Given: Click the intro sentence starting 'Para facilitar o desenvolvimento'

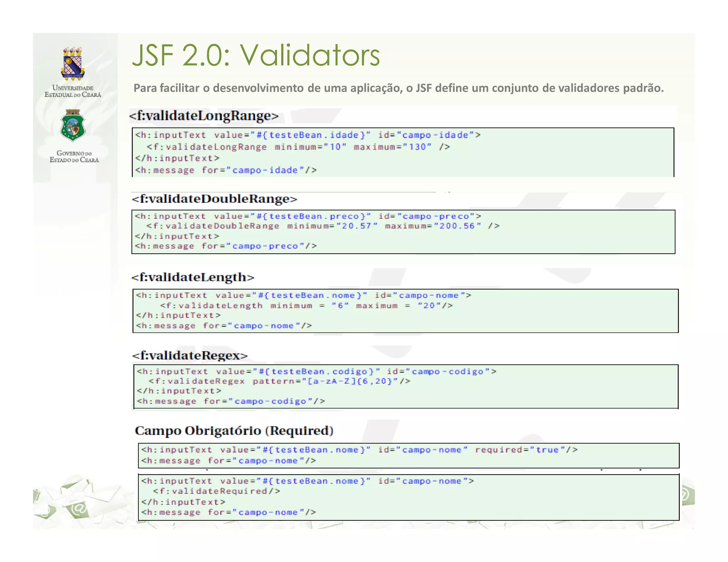Looking at the screenshot, I should [x=398, y=88].
